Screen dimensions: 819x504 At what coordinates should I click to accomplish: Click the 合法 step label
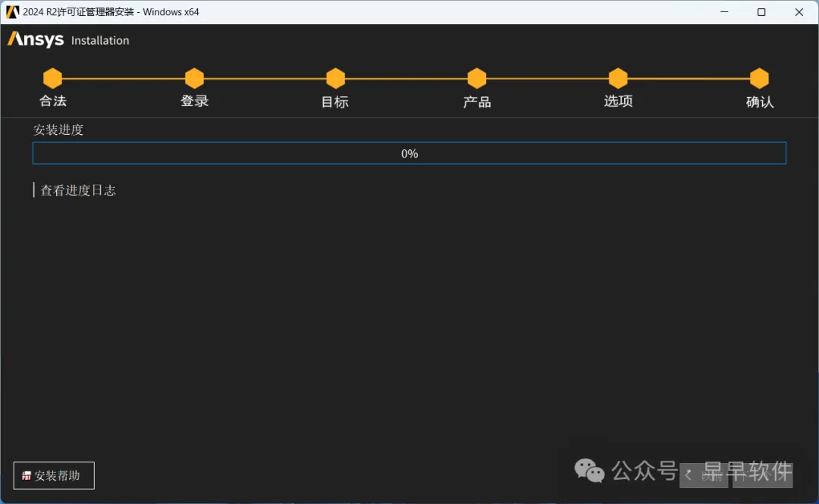coord(53,101)
